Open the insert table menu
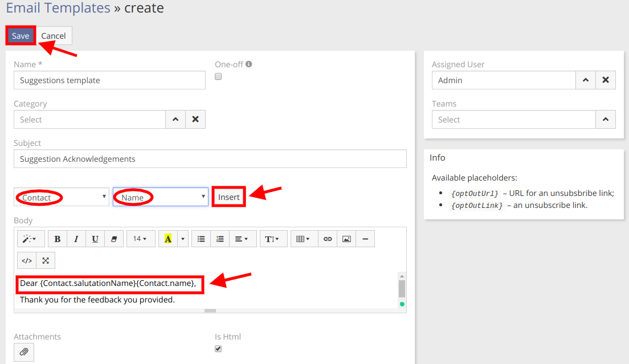This screenshot has height=364, width=629. [x=304, y=239]
